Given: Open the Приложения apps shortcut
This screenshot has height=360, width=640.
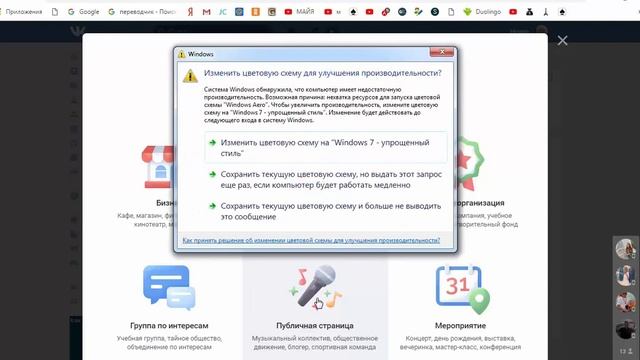Looking at the screenshot, I should [x=22, y=12].
